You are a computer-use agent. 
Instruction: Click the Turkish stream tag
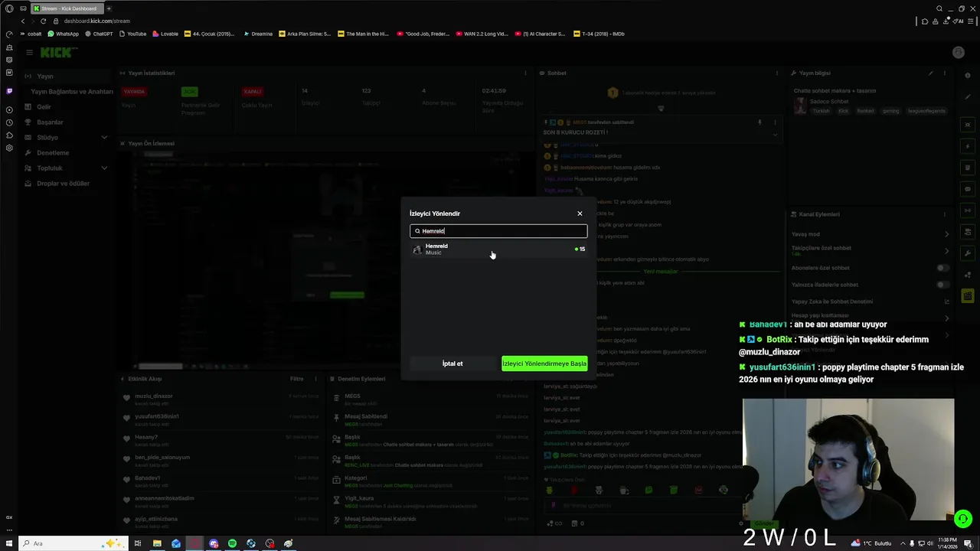(821, 111)
